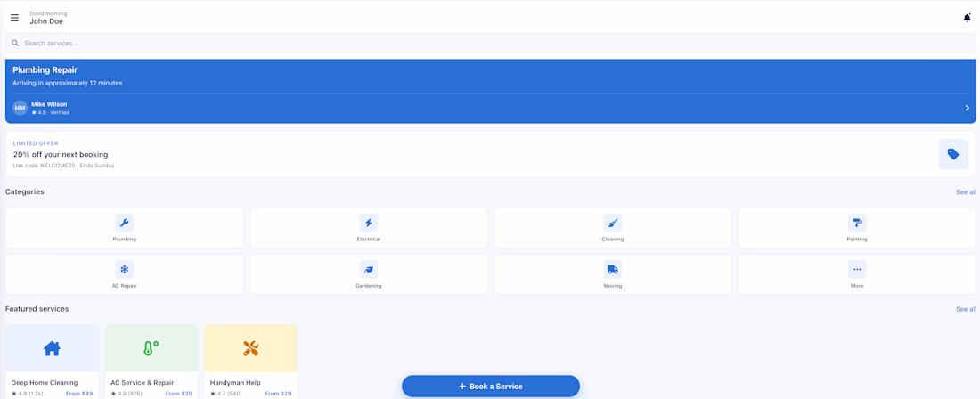Click the 4.9 Verified rating text
This screenshot has width=980, height=399.
coord(51,113)
